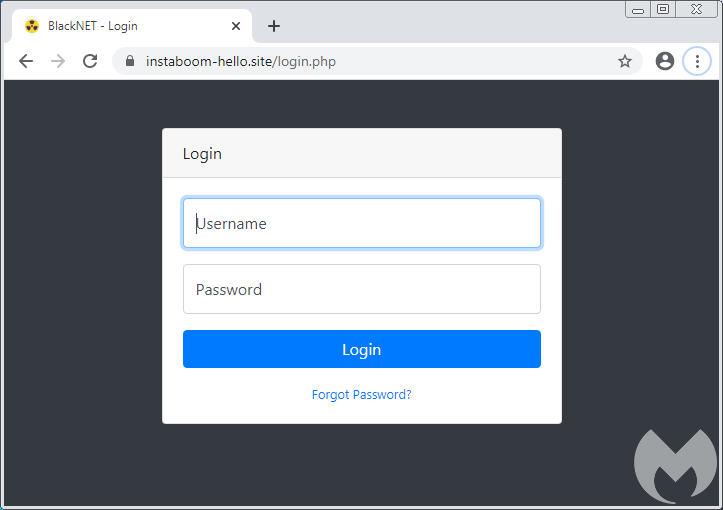View site info via padlock icon

click(130, 61)
